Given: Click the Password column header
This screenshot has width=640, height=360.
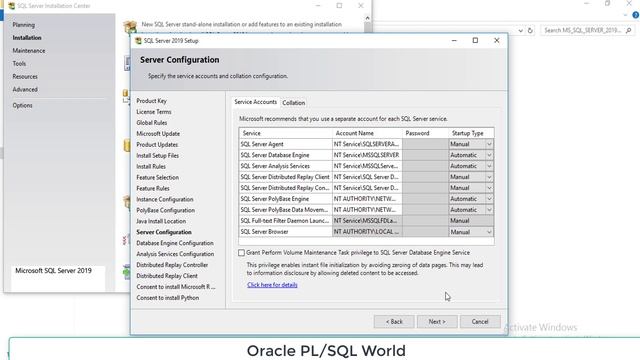Looking at the screenshot, I should 425,133.
